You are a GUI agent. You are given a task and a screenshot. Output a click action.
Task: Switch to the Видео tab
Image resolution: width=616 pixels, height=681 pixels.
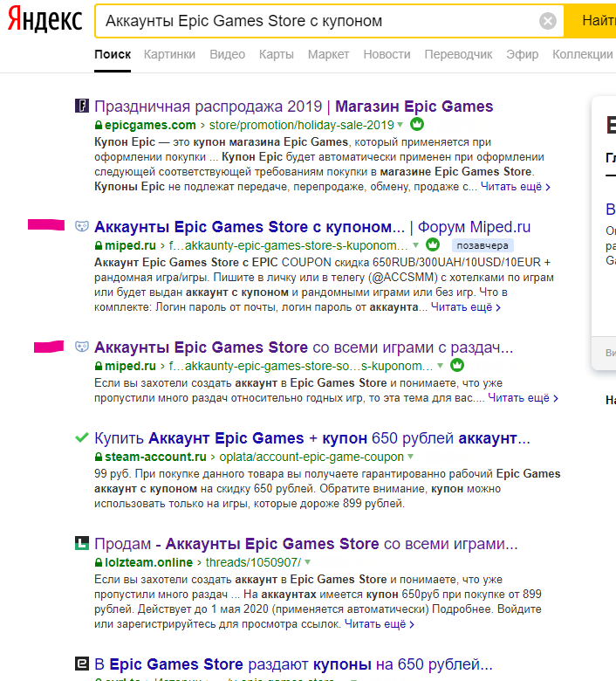[x=227, y=54]
